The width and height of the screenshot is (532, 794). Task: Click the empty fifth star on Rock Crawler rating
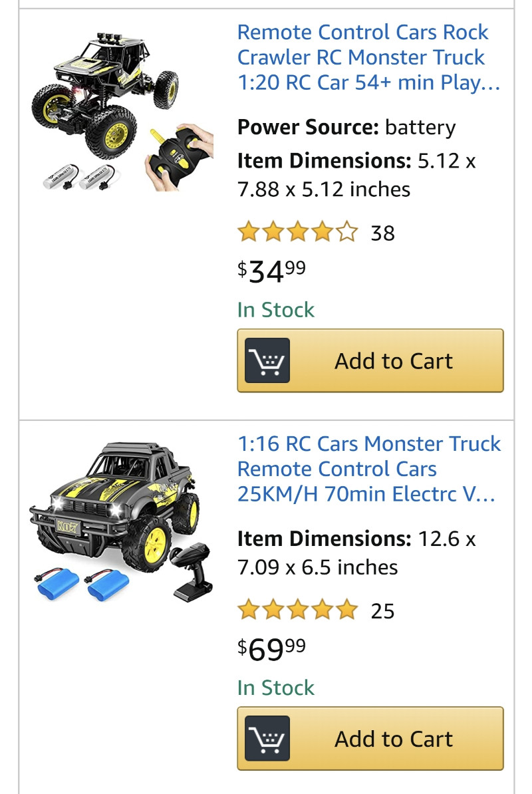346,232
